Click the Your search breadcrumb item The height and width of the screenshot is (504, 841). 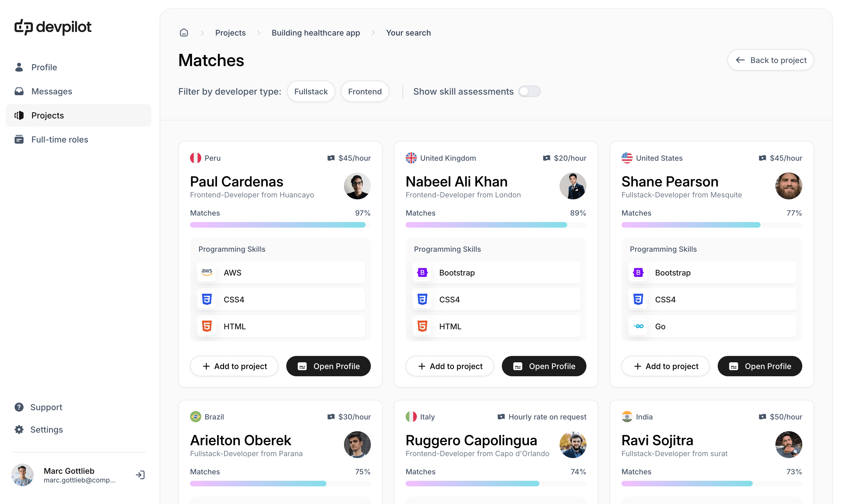(x=408, y=32)
